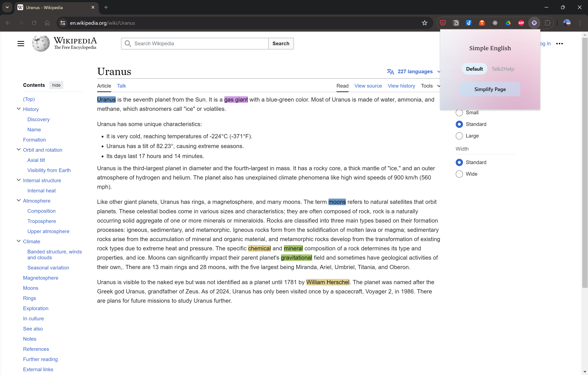Collapse the History contents section

[x=19, y=109]
